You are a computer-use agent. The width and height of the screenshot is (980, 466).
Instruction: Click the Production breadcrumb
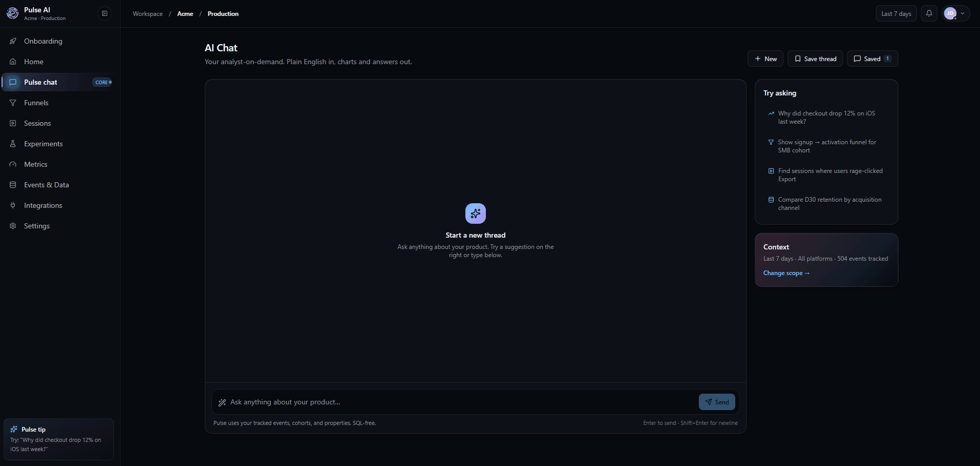click(223, 14)
